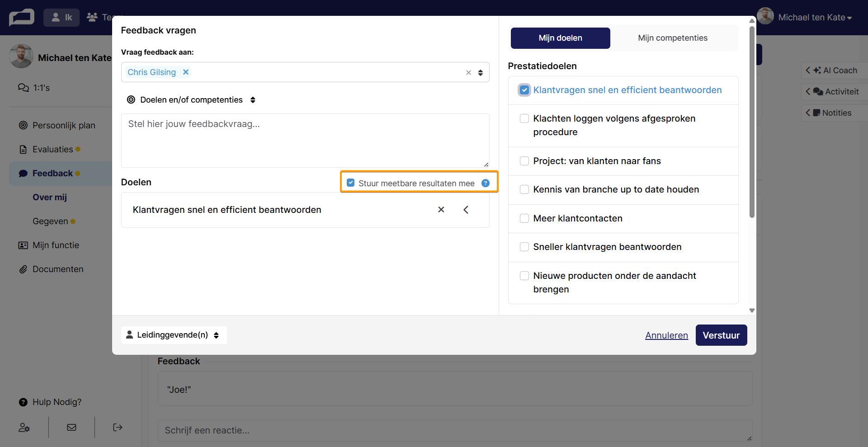Check 'Nieuwe producten onder de aandacht brengen'

[524, 276]
